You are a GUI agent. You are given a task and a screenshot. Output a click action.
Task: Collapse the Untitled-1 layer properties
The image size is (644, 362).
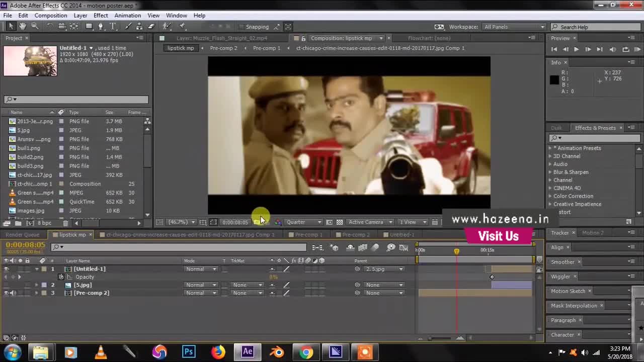click(x=36, y=269)
